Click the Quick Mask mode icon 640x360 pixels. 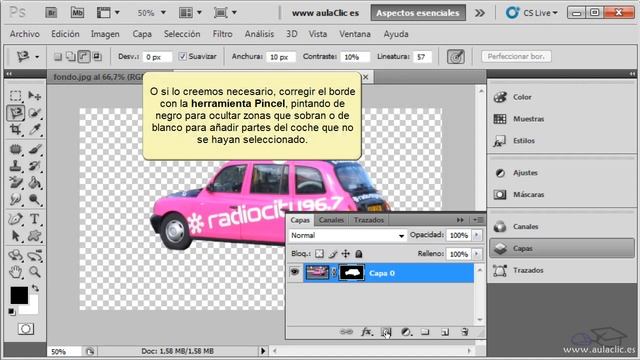pyautogui.click(x=25, y=329)
